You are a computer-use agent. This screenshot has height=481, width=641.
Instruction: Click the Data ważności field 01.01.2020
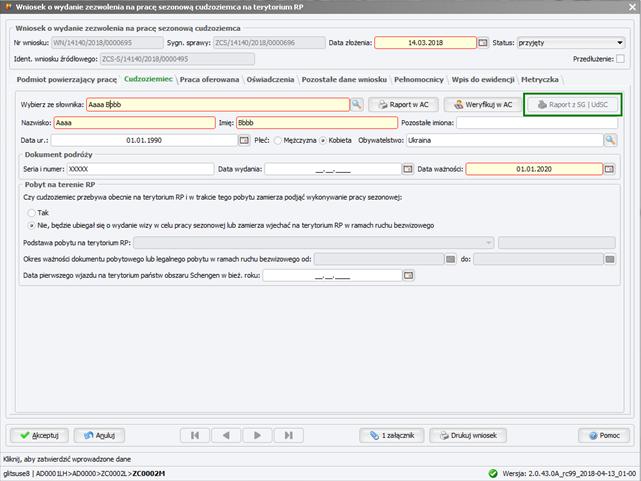[534, 169]
